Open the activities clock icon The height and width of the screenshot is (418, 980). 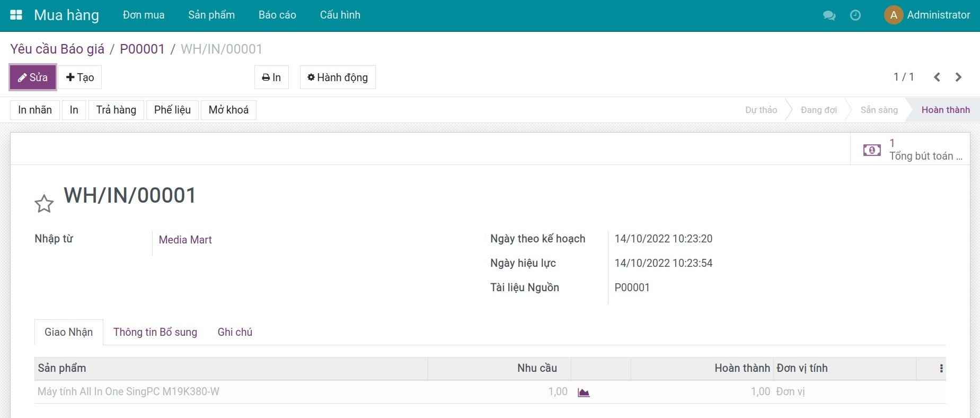pyautogui.click(x=855, y=15)
